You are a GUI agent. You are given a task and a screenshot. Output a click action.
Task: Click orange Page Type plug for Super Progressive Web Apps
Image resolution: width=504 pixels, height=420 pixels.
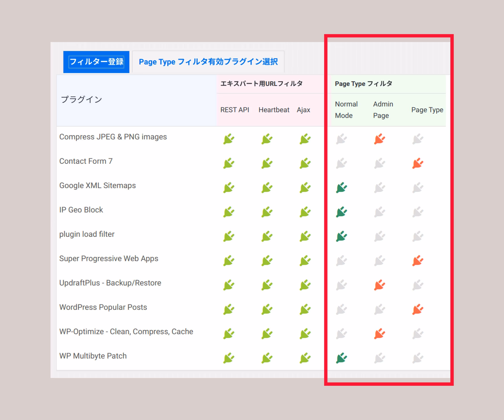tap(418, 261)
